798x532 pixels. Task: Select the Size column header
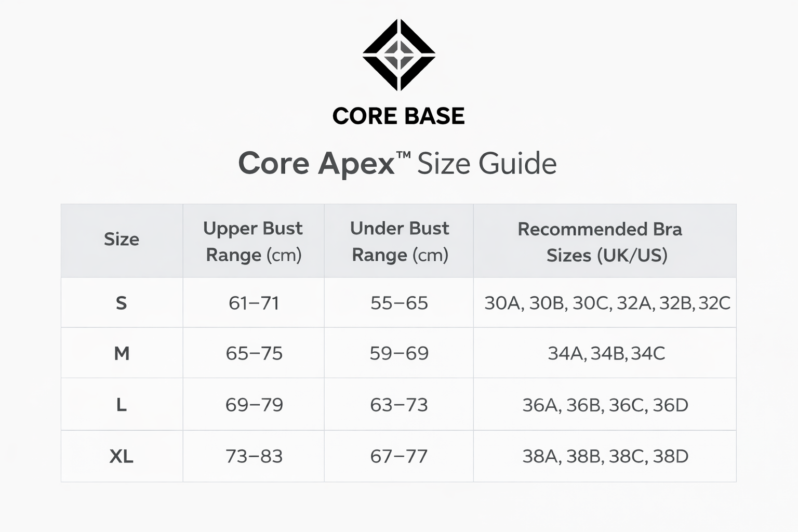pyautogui.click(x=122, y=239)
